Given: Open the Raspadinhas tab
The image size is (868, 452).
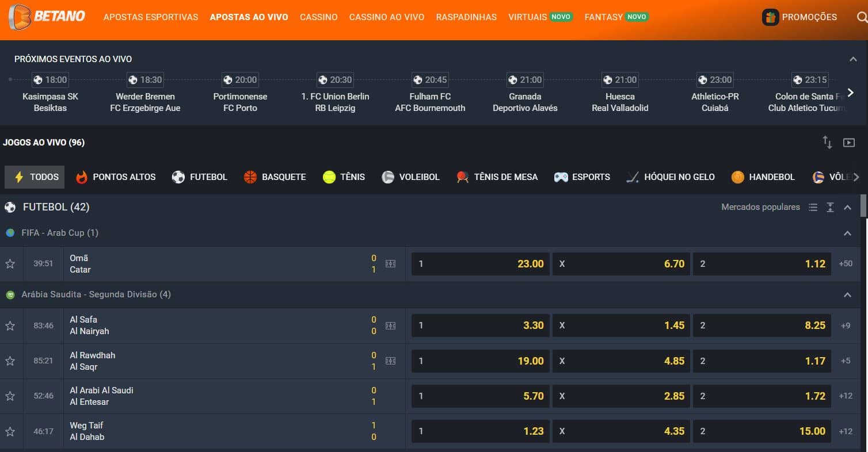Looking at the screenshot, I should tap(466, 17).
